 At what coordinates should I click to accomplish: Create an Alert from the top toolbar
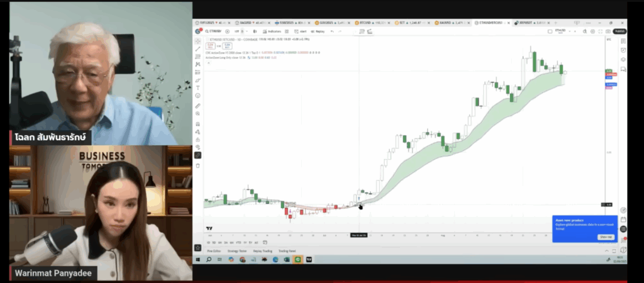pos(304,31)
